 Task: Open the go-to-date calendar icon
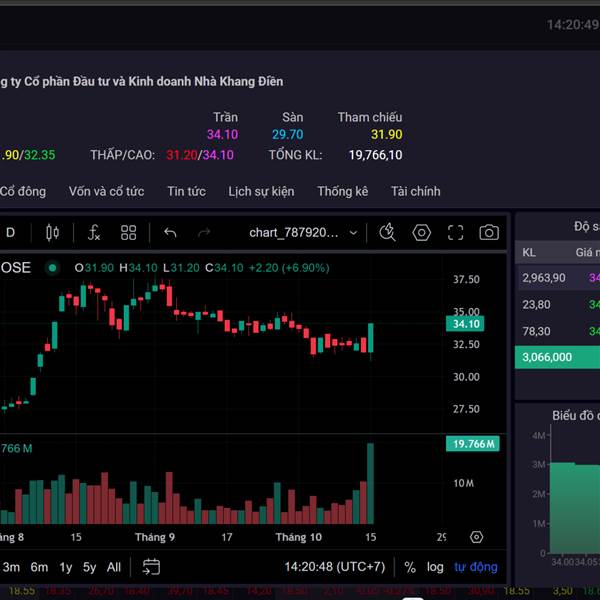151,567
